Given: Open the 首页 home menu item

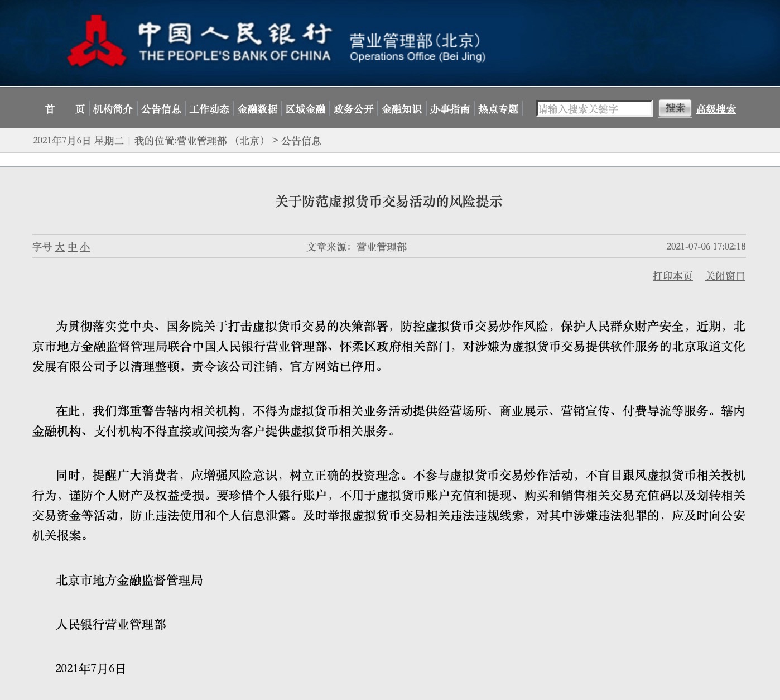Looking at the screenshot, I should click(64, 109).
